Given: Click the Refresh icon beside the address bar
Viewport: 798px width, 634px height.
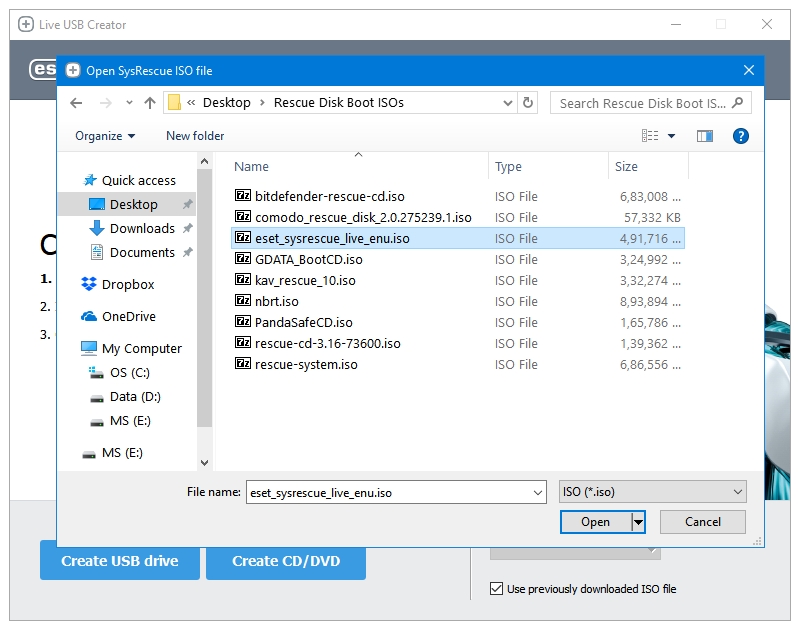Looking at the screenshot, I should (529, 103).
